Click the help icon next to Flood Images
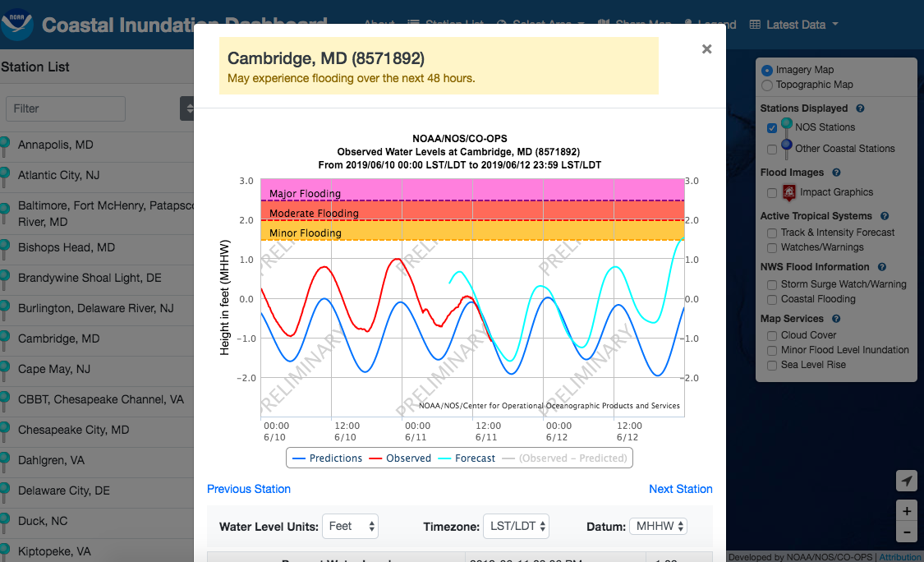The height and width of the screenshot is (562, 924). pyautogui.click(x=836, y=173)
